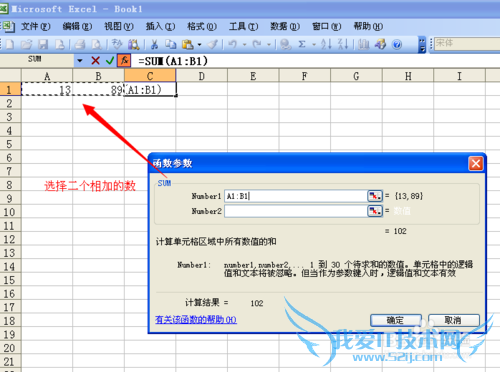Open the 插入 (Insert) menu

[x=160, y=26]
